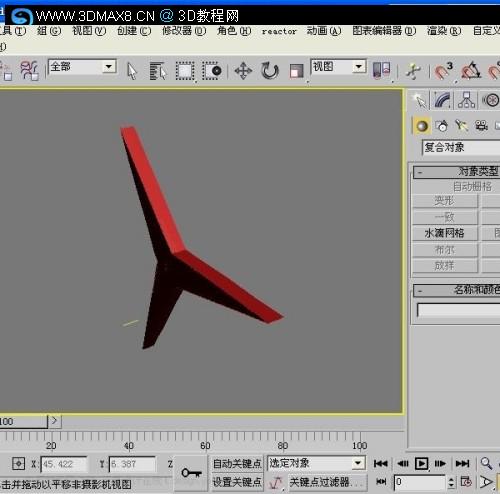
Task: Click the current frame number field
Action: [x=420, y=482]
